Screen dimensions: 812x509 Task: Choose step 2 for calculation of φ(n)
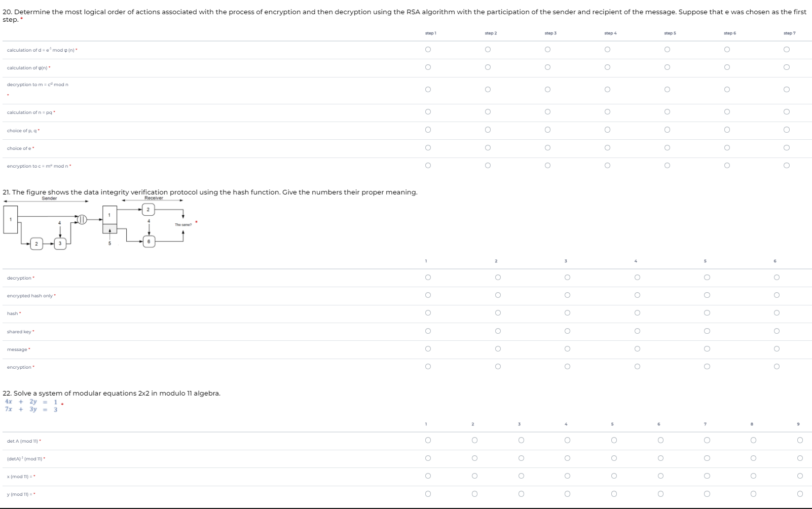pos(488,67)
